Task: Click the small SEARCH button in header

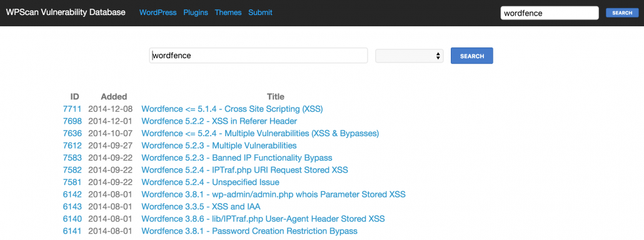Action: [x=622, y=12]
